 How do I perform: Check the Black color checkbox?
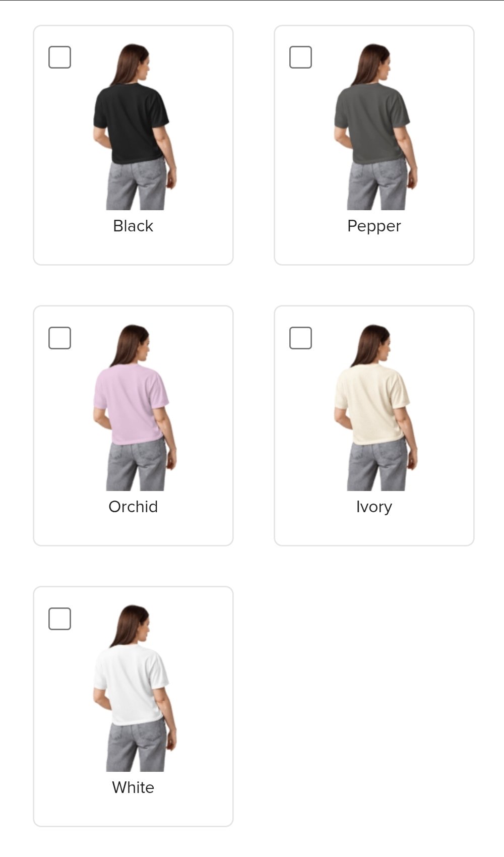(x=59, y=57)
